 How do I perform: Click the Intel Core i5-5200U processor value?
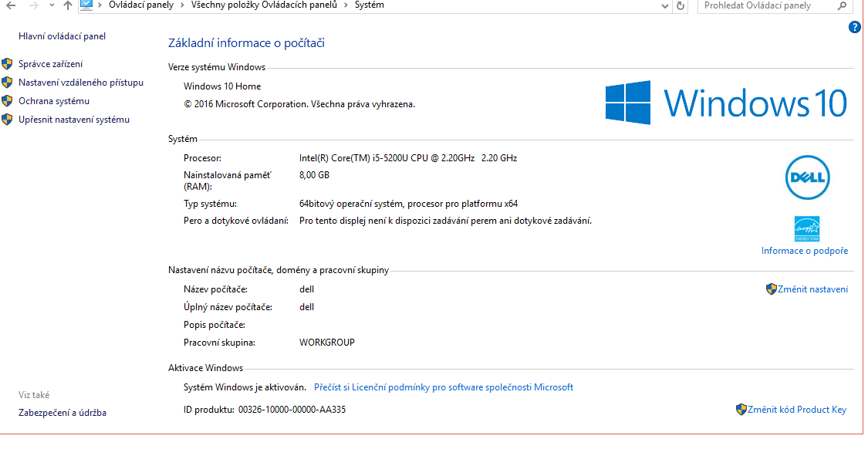pos(408,158)
